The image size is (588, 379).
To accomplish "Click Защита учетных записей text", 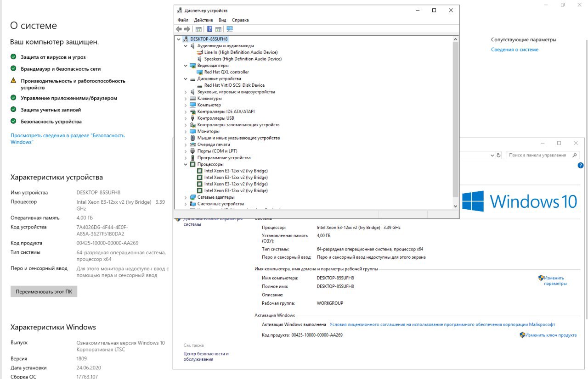I will click(x=51, y=110).
